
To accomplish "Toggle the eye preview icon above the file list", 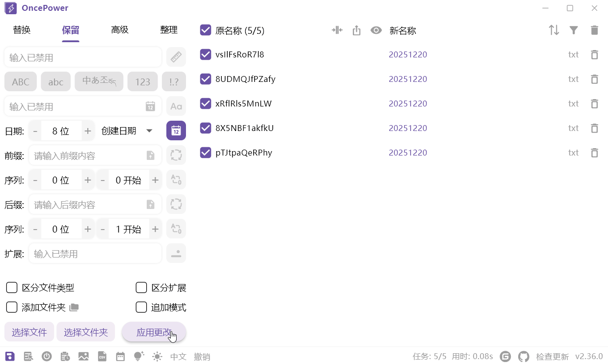I will coord(376,30).
